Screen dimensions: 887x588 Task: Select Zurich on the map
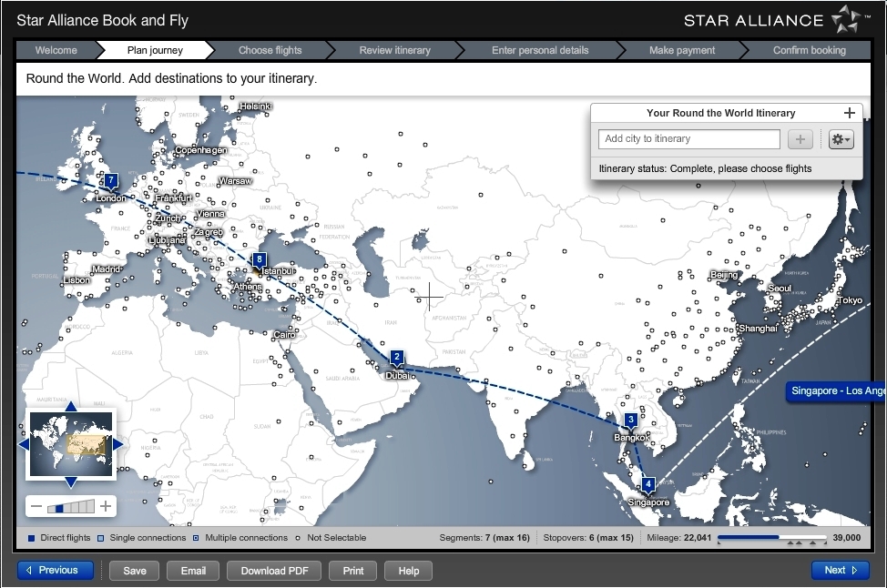(168, 218)
